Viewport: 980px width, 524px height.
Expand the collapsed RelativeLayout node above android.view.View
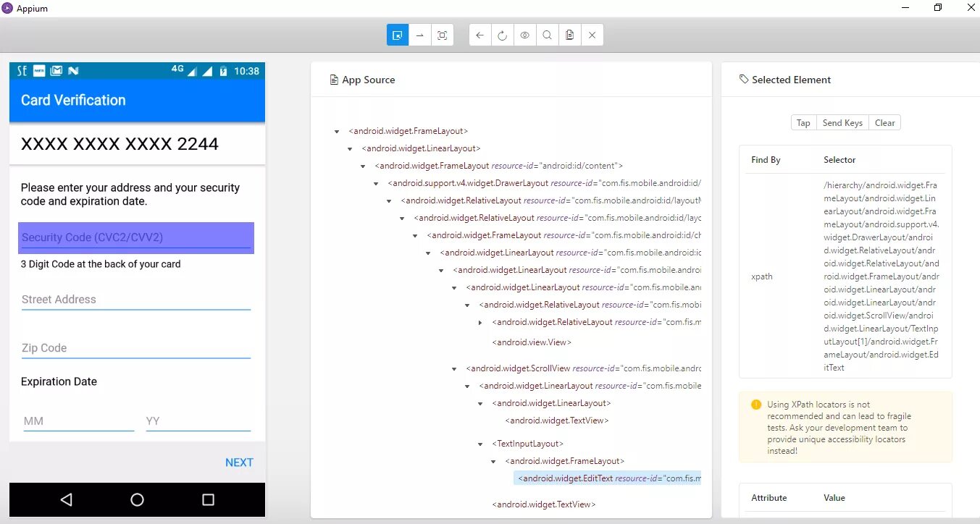point(480,323)
